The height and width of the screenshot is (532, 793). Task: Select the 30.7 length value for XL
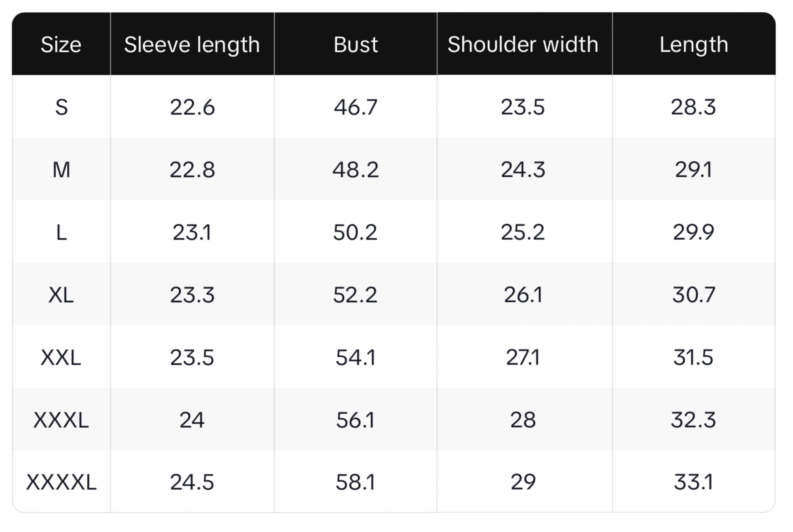coord(694,295)
